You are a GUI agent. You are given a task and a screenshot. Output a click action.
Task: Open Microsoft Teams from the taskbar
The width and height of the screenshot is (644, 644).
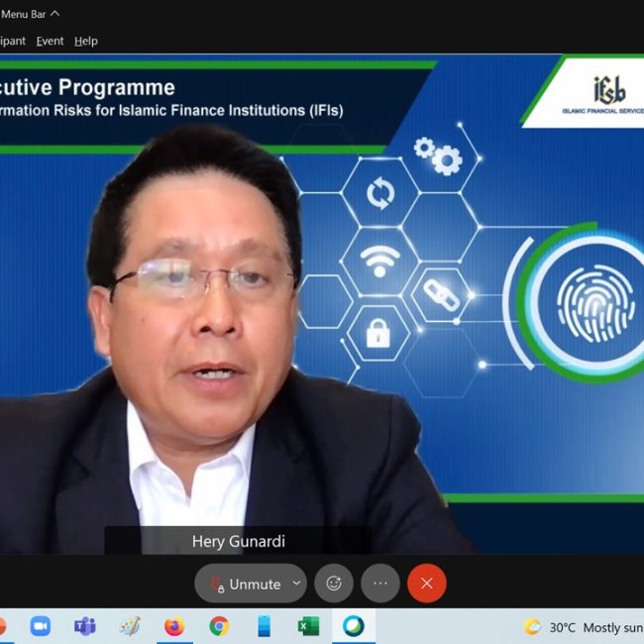(x=85, y=626)
